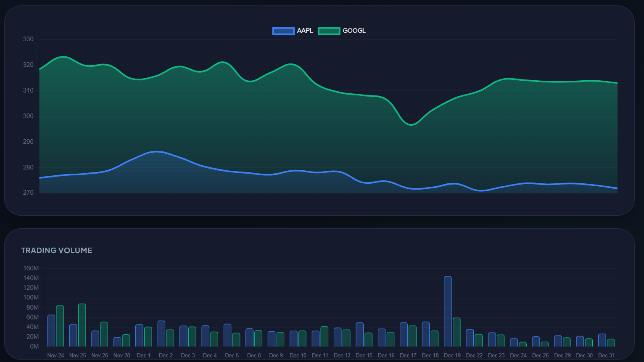The height and width of the screenshot is (362, 644).
Task: Click the Nov 24 date label
Action: (x=55, y=355)
